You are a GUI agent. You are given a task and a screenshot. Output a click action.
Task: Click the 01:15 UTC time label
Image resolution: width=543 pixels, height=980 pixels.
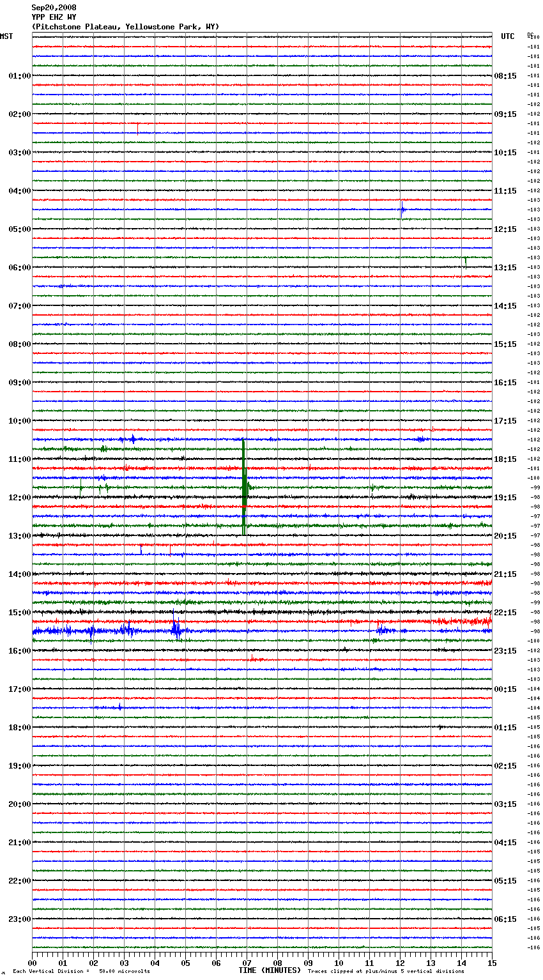click(x=505, y=728)
